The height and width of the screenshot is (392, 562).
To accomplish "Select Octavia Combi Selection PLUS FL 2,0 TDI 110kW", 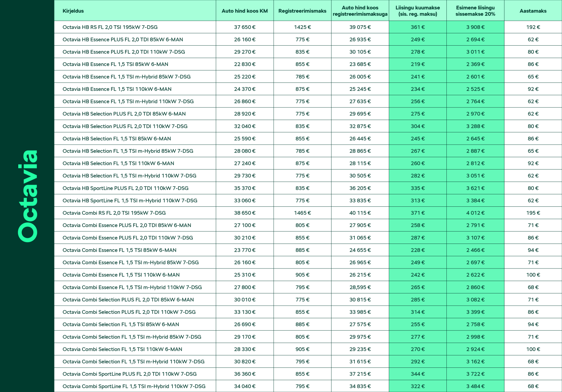I will click(129, 312).
